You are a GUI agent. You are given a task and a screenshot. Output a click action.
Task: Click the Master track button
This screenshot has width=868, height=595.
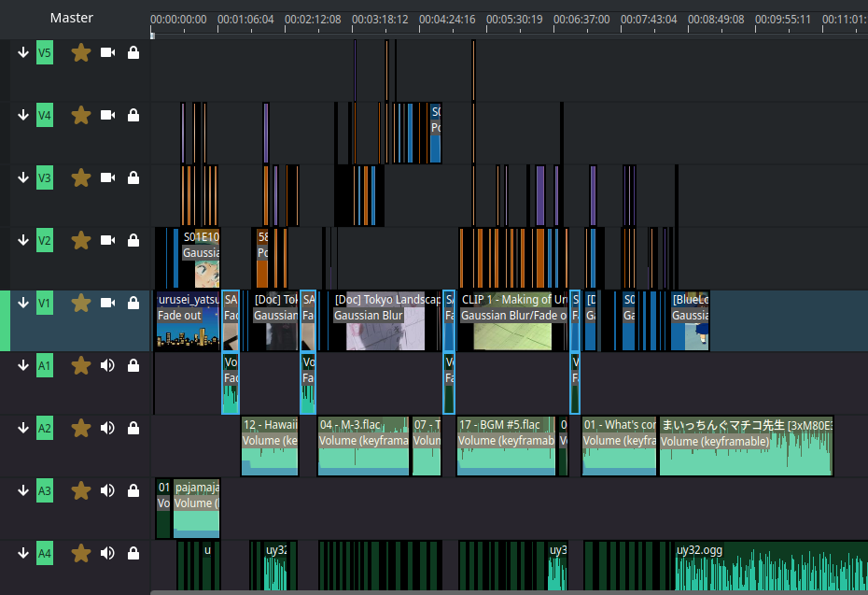tap(71, 18)
